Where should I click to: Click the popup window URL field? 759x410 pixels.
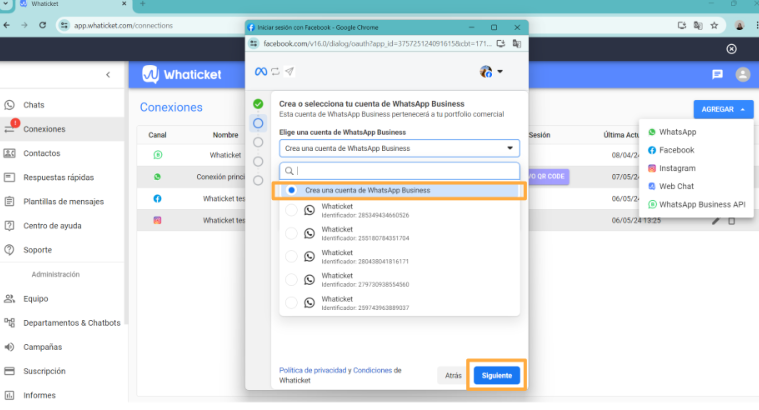point(377,44)
